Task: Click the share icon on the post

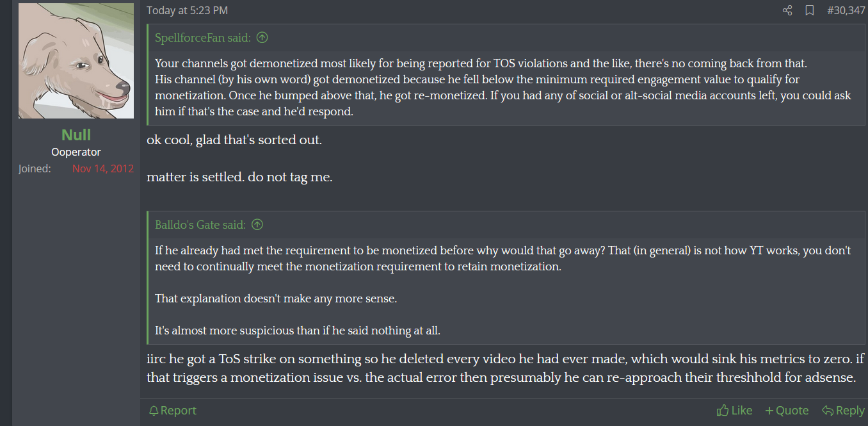Action: point(787,10)
